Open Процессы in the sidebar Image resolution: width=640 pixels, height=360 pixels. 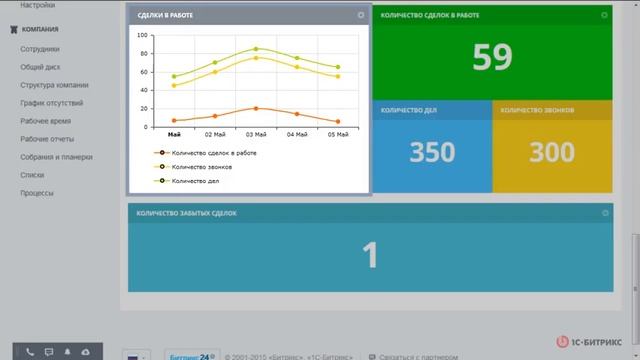pyautogui.click(x=37, y=193)
